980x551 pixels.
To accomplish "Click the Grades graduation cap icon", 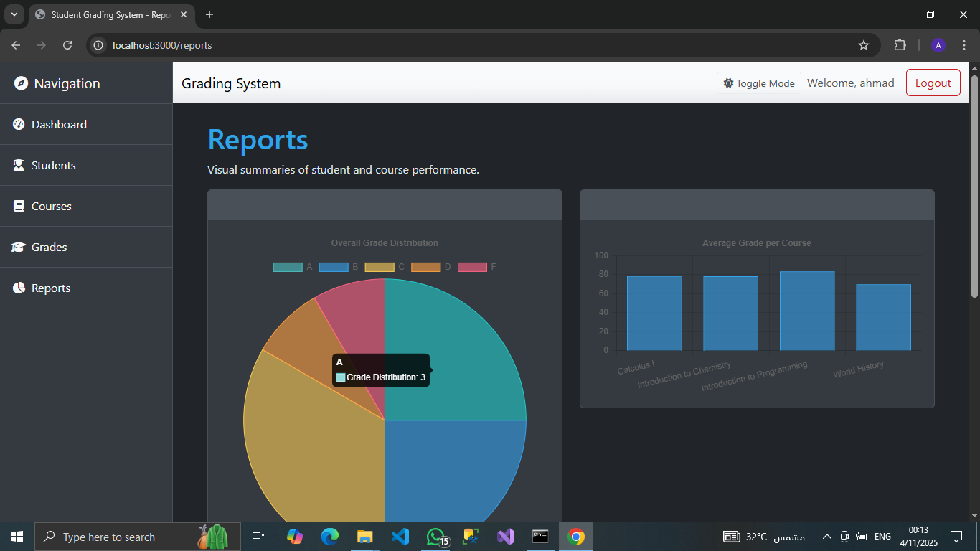I will (19, 248).
